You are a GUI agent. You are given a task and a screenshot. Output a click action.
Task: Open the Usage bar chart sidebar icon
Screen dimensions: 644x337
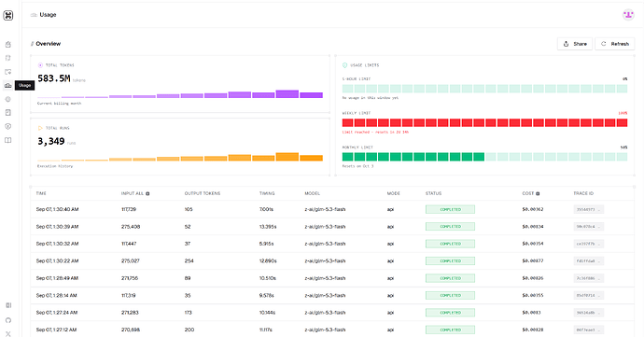7,85
